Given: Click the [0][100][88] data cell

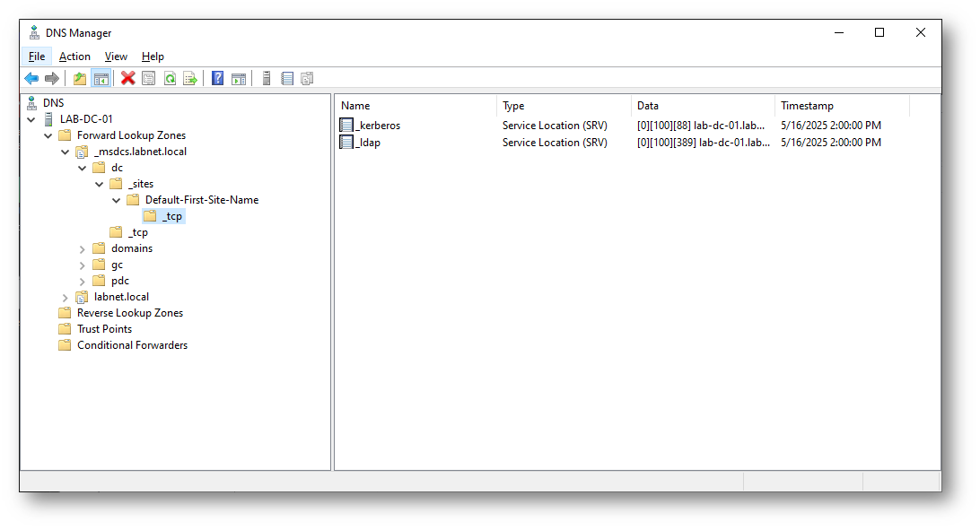Looking at the screenshot, I should 701,126.
